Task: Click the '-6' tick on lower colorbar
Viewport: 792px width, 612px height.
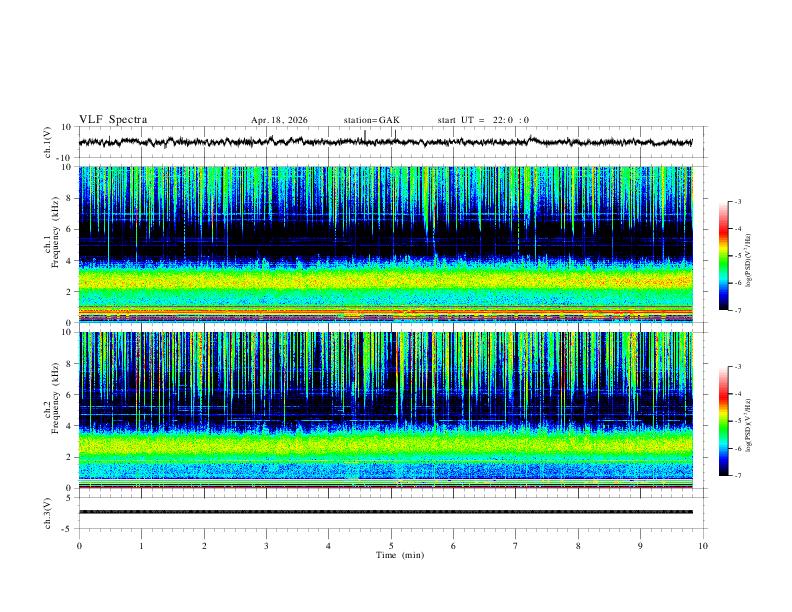Action: tap(737, 448)
